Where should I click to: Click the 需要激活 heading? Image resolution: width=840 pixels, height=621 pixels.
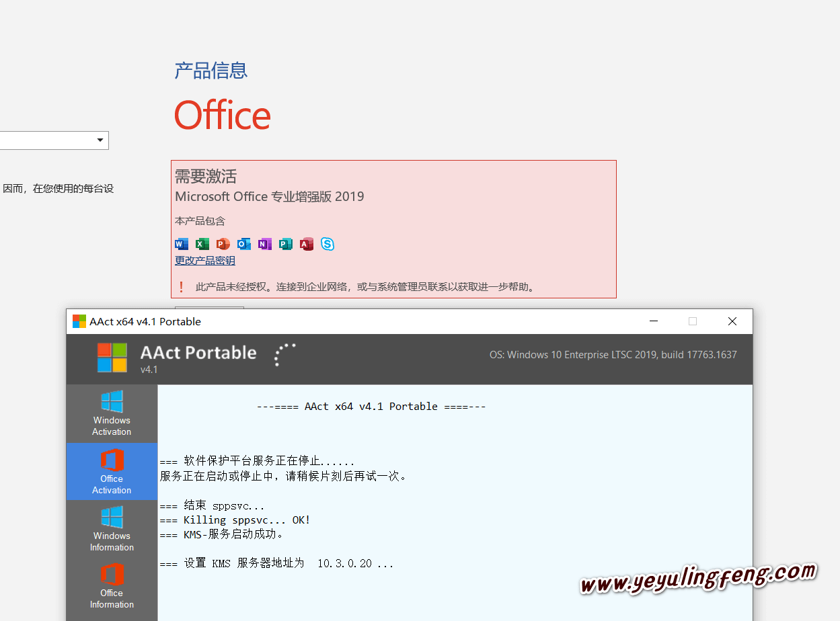click(x=206, y=176)
